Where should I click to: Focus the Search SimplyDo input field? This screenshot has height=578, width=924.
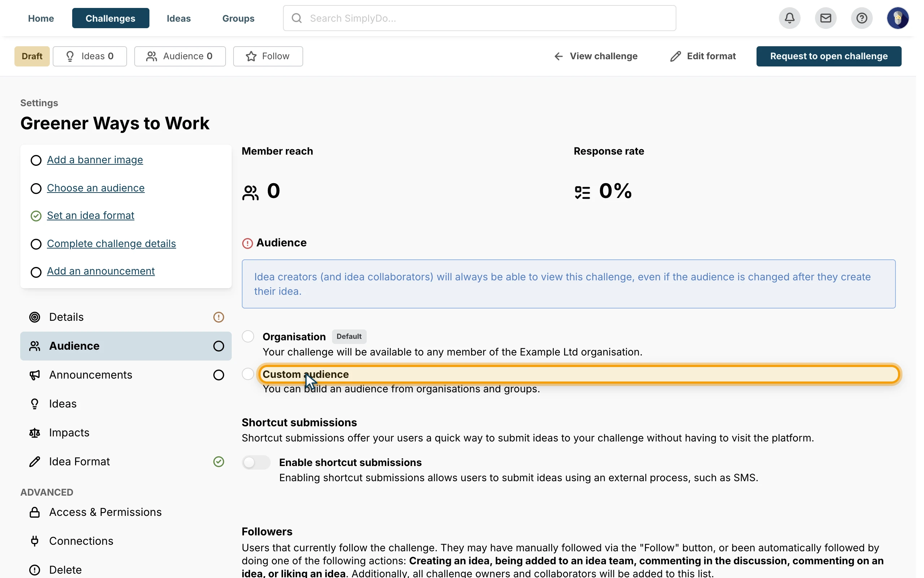480,18
